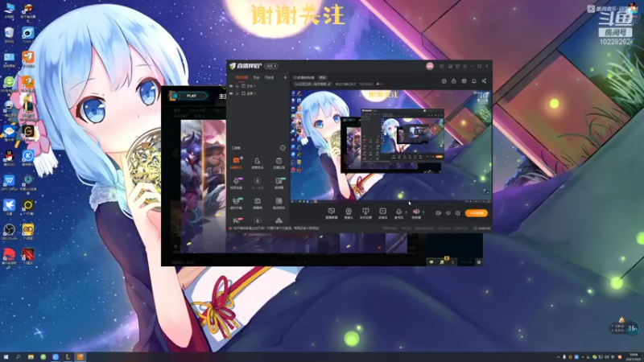
Task: Open home tab in League client behind
Action: tap(222, 96)
